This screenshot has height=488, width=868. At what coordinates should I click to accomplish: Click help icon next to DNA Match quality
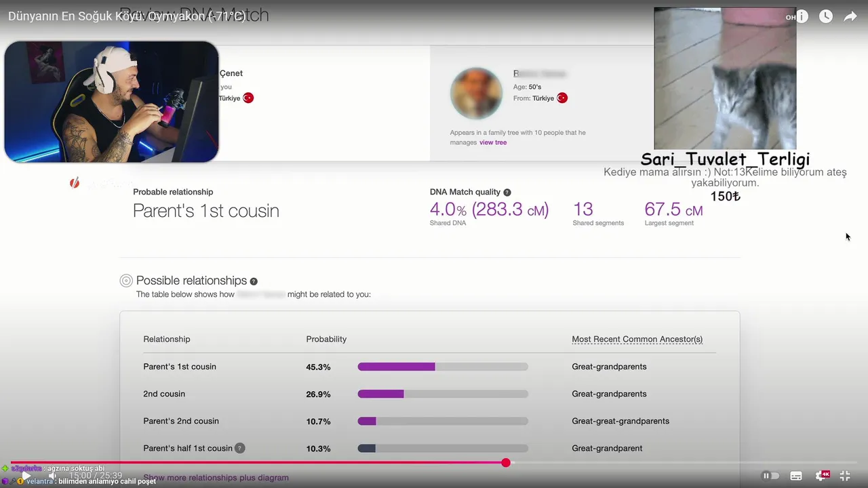507,192
